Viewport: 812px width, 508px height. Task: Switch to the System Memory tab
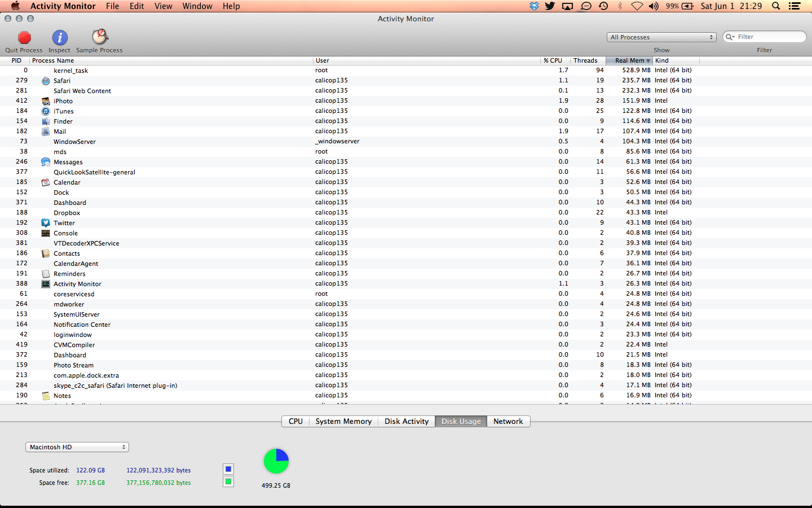343,422
